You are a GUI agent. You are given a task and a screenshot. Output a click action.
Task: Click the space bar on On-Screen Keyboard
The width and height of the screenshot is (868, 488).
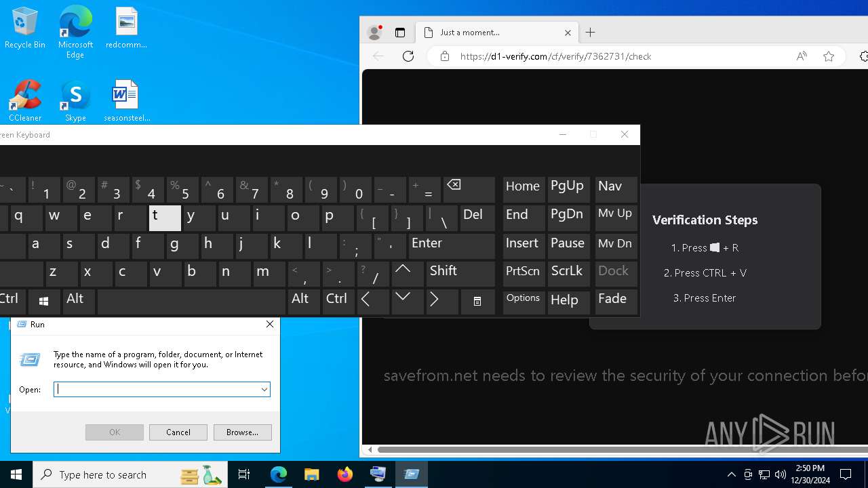(x=191, y=301)
